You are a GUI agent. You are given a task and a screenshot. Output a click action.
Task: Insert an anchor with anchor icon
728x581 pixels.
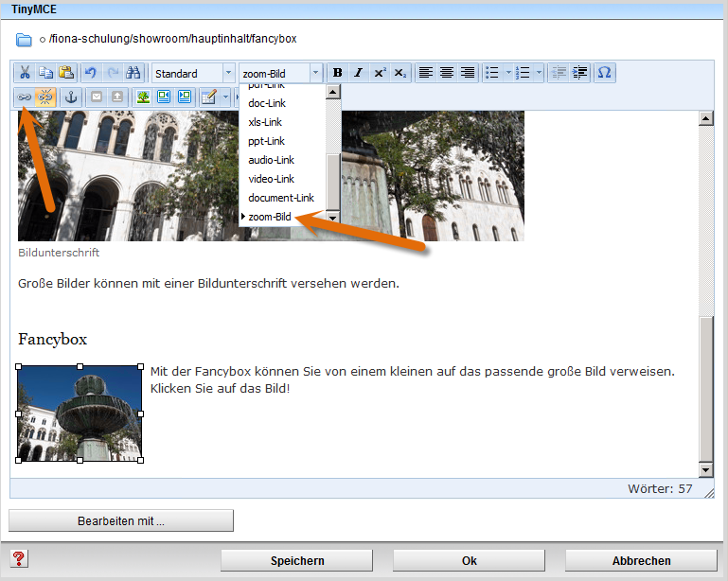tap(70, 97)
